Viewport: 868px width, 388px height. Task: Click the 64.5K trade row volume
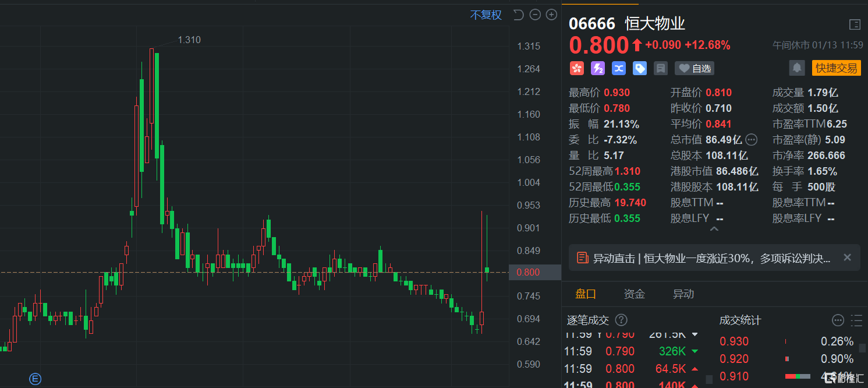[x=671, y=369]
